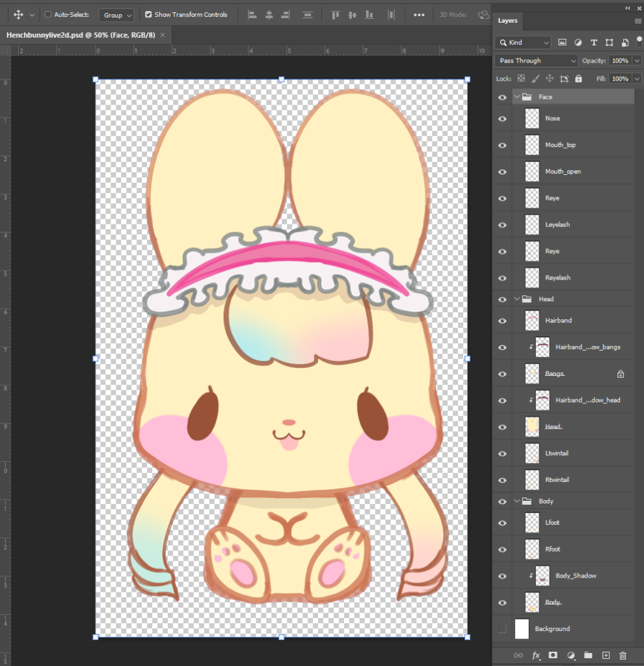Open the Pass Through blend mode dropdown
The image size is (644, 666).
click(x=536, y=60)
